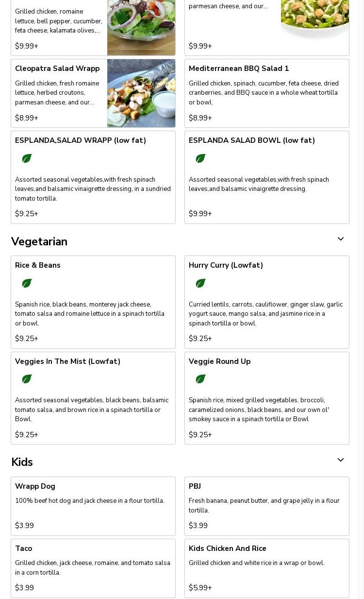Screen dimensions: 364x599
Task: Collapse the Kids section chevron
Action: tap(341, 460)
